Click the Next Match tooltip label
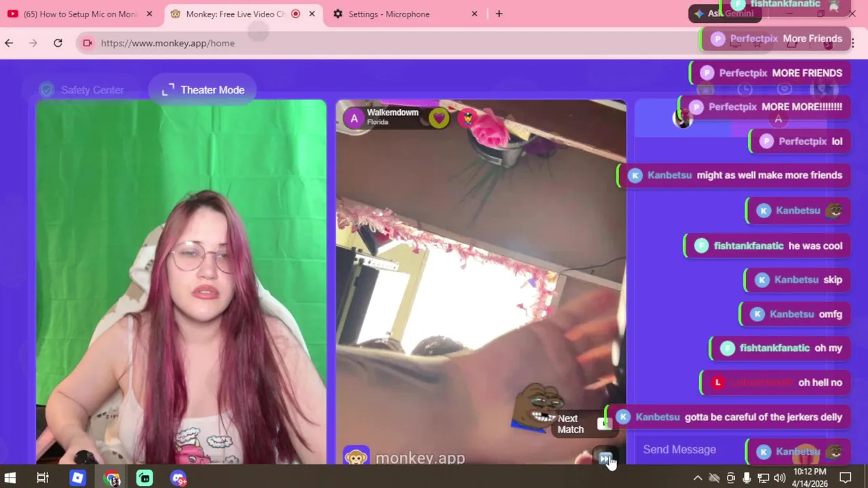Image resolution: width=868 pixels, height=488 pixels. click(x=570, y=424)
